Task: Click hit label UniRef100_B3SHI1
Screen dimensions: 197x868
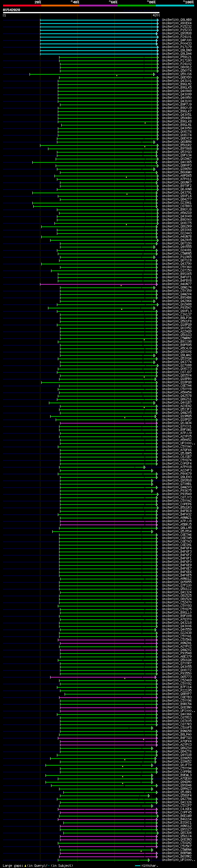Action: (x=177, y=822)
